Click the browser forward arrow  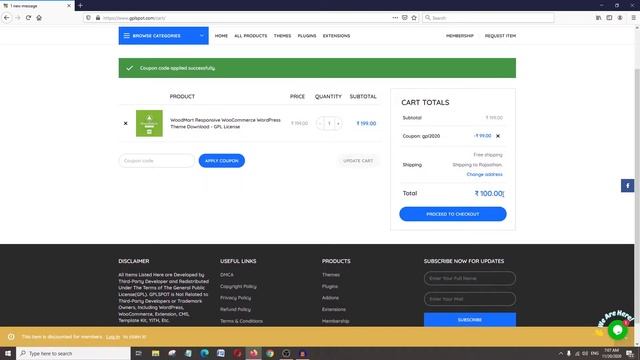tap(18, 18)
